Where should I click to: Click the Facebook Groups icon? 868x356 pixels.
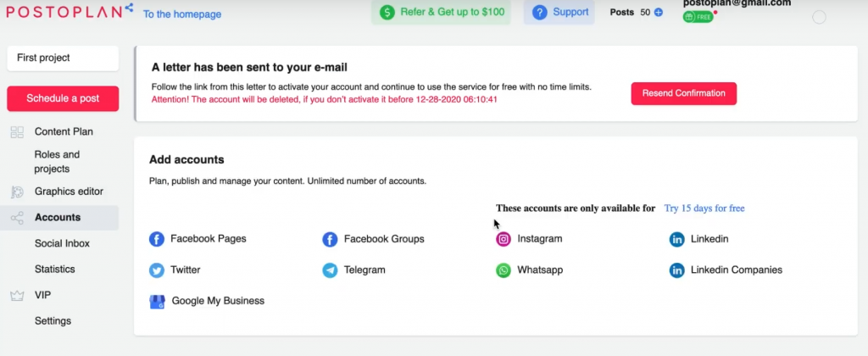330,239
